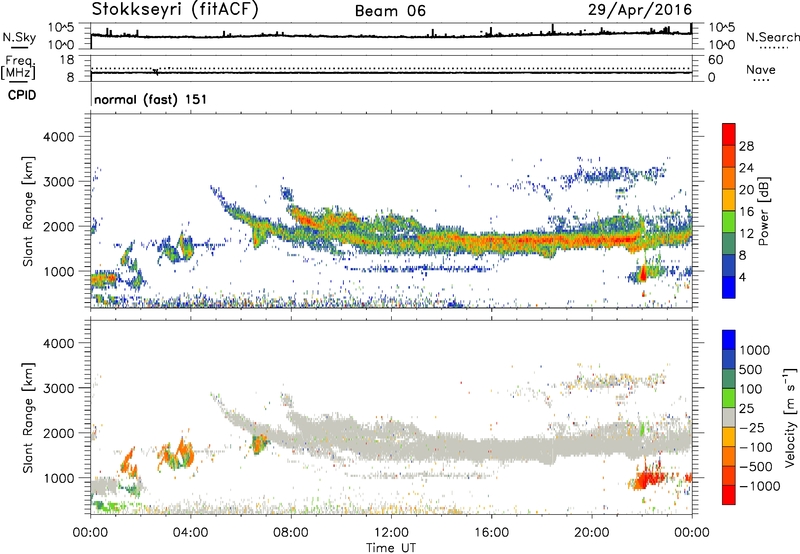Click the red top of power colorbar
The height and width of the screenshot is (554, 800).
(x=729, y=134)
